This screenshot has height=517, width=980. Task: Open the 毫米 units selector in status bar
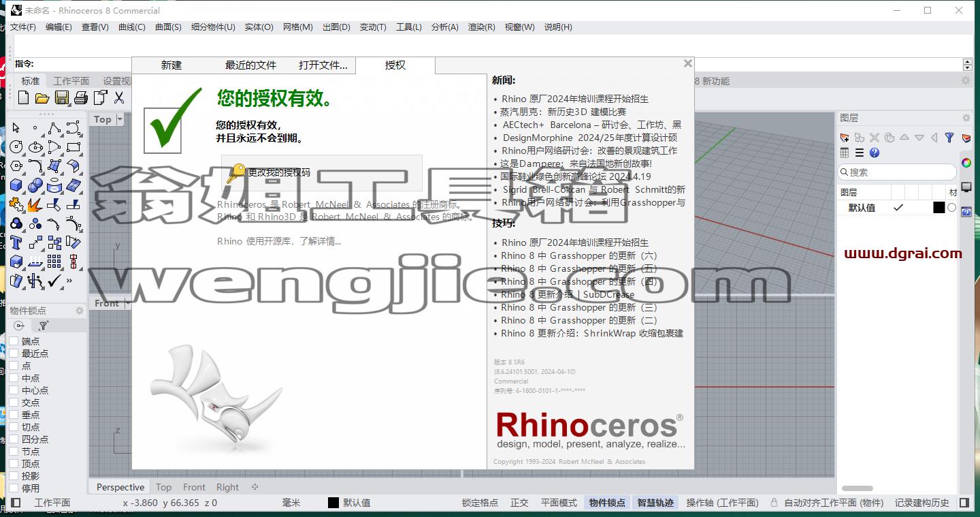click(x=291, y=503)
